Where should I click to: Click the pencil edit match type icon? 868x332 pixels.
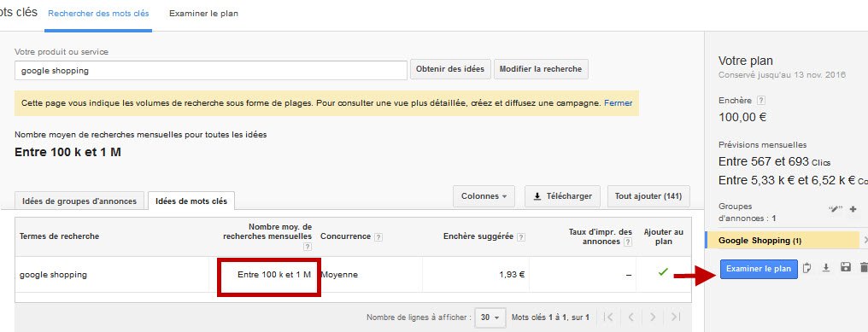[835, 209]
